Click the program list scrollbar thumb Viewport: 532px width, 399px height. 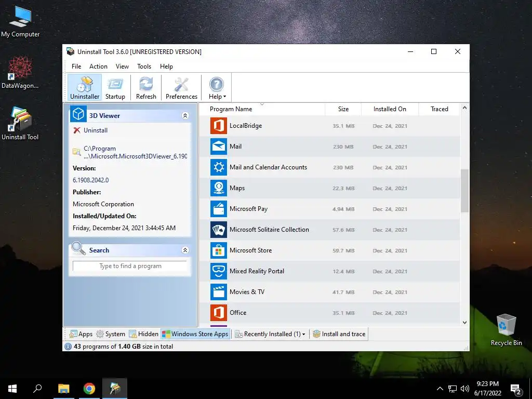(464, 191)
